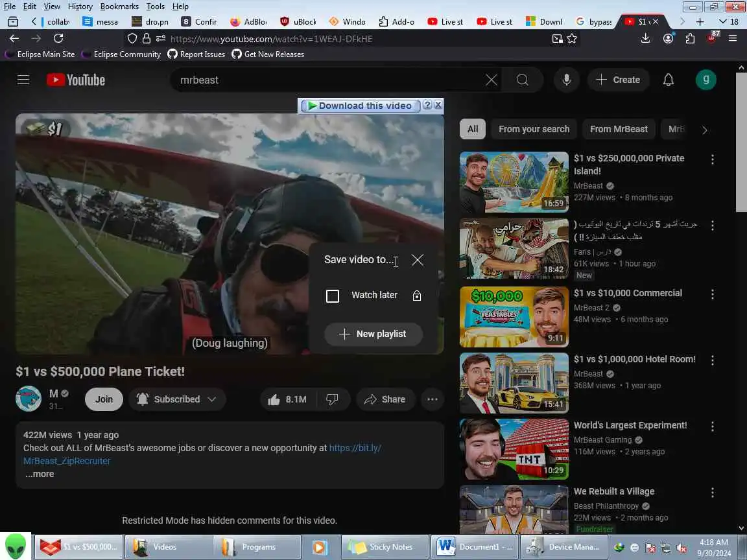Select From your search chip
747x560 pixels.
(x=534, y=129)
